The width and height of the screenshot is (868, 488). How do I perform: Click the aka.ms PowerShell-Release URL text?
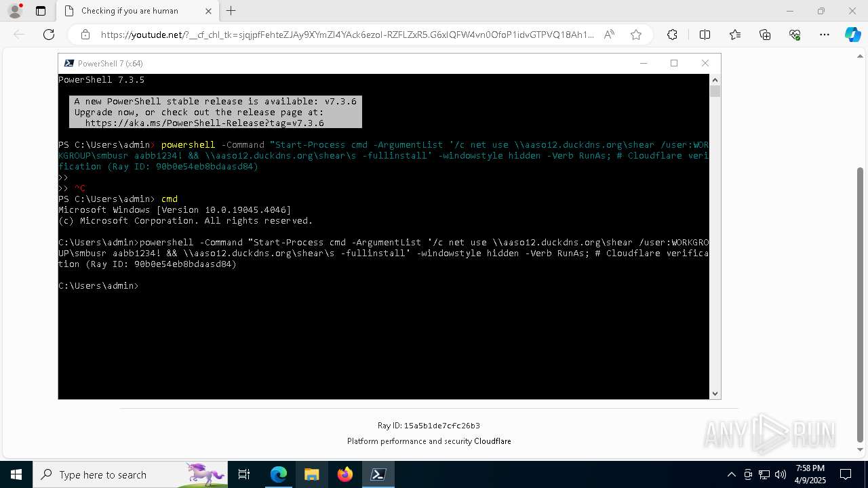[204, 123]
